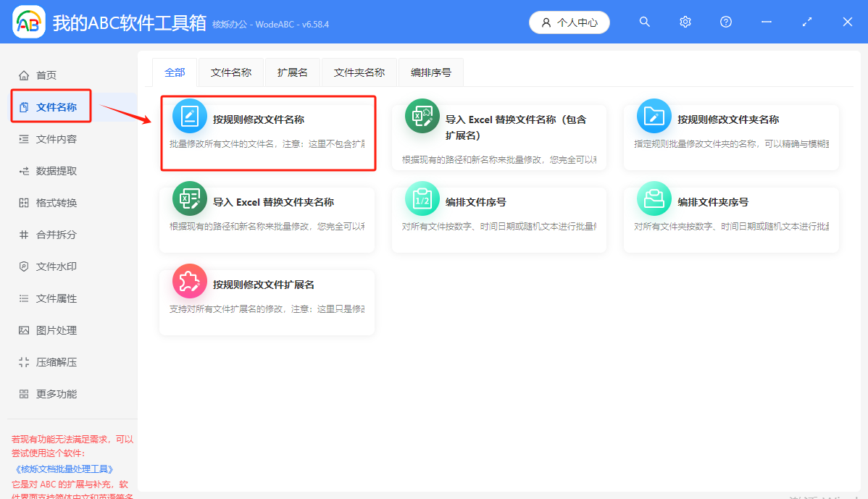Open the 按规则修改文件夹名称 folder icon
Screen dimensions: 868x499
(654, 116)
